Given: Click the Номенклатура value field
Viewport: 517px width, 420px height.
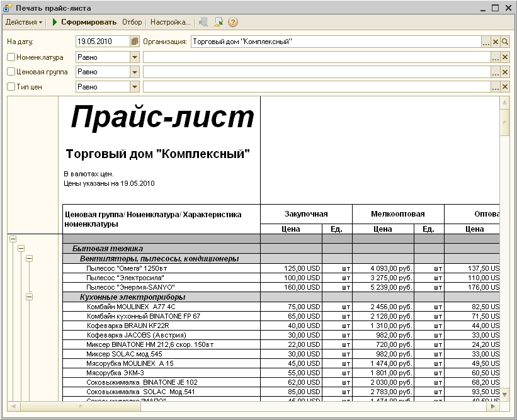Looking at the screenshot, I should [x=317, y=57].
